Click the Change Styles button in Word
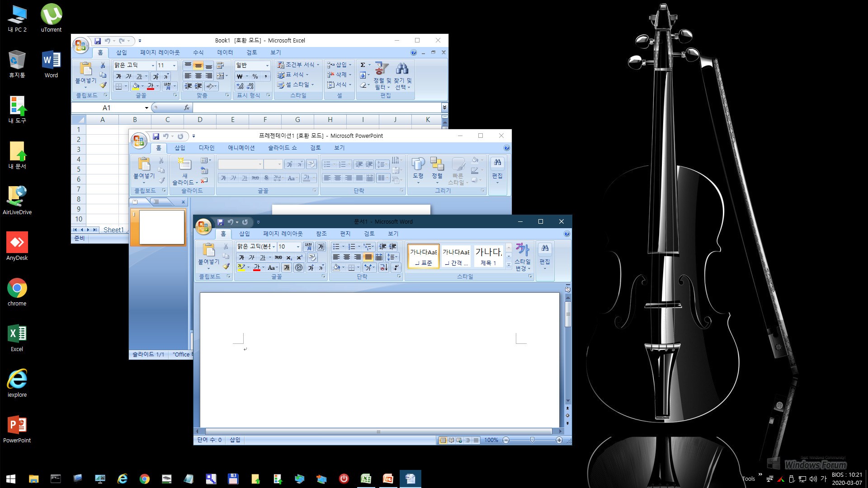868x488 pixels. click(522, 257)
